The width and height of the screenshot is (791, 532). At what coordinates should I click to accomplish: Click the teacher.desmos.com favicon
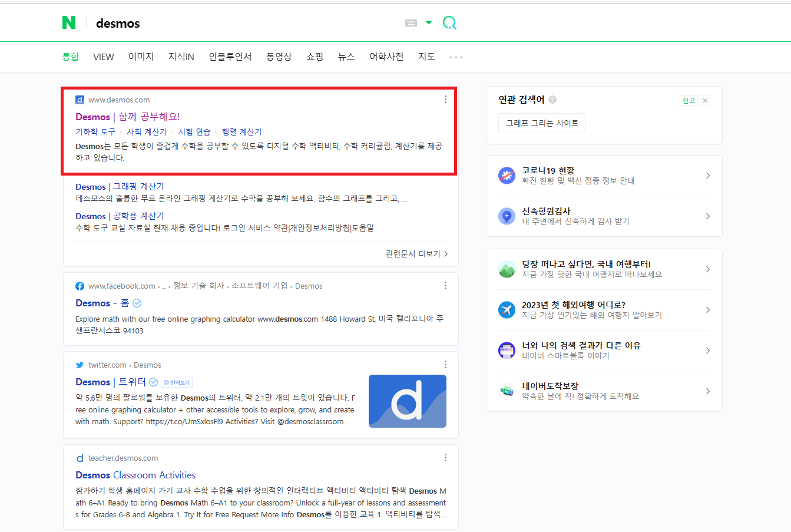click(x=80, y=458)
